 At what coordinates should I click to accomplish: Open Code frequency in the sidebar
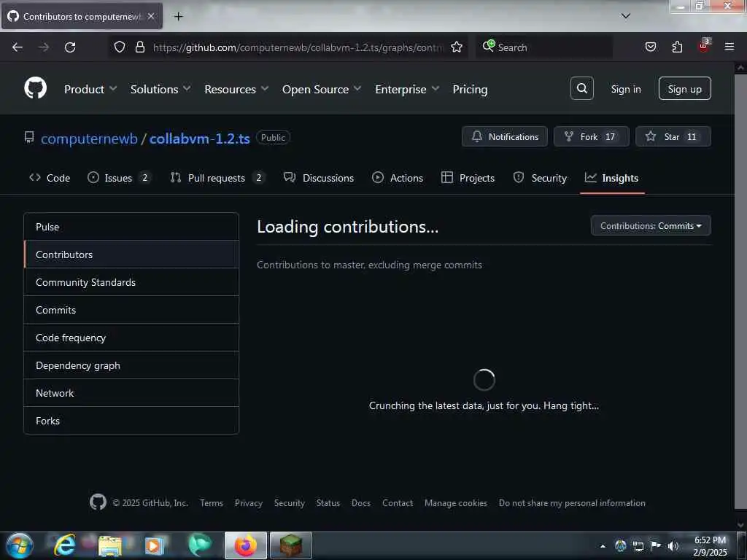[x=131, y=338]
